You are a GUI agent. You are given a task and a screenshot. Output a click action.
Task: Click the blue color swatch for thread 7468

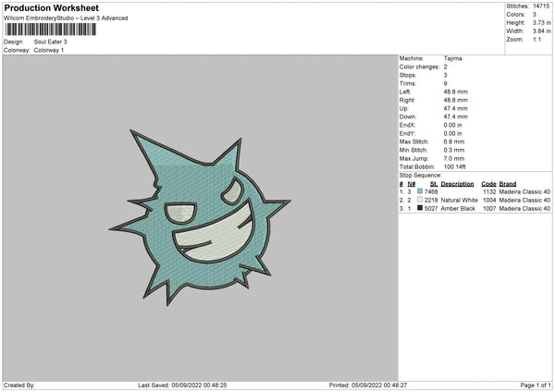pos(420,191)
